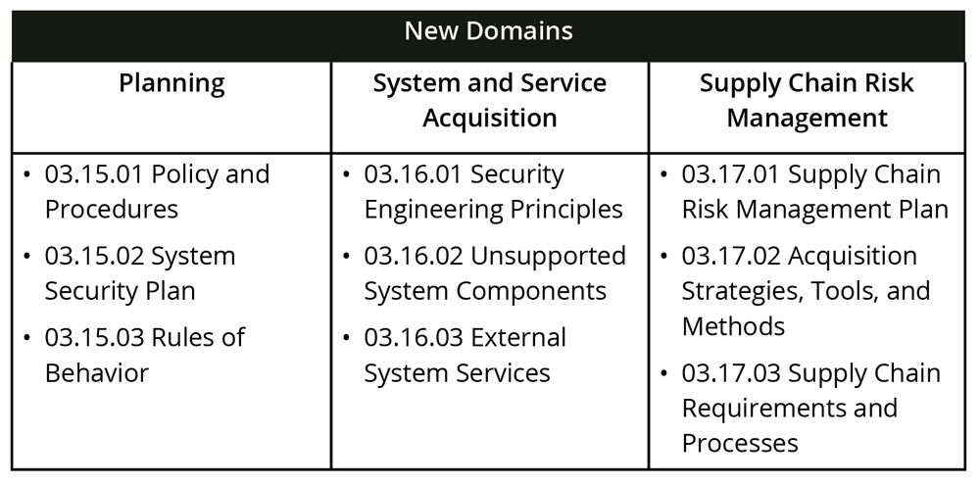Select 03.16.03 External System Services entry
The width and height of the screenshot is (980, 485).
coord(465,355)
